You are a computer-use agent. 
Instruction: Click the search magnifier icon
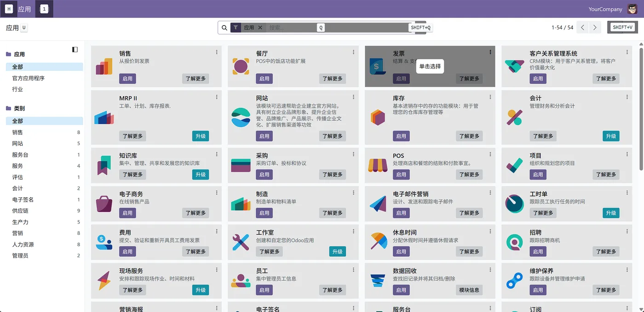click(224, 28)
